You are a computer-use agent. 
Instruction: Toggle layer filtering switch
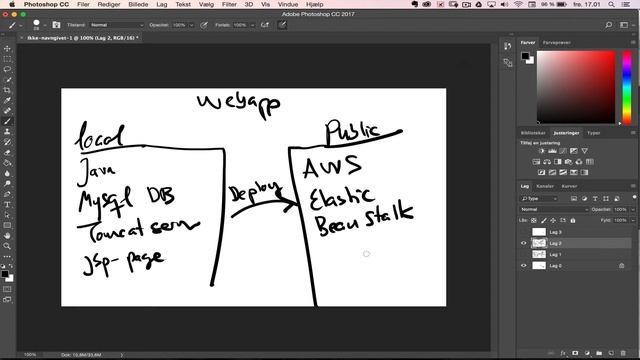tap(634, 198)
